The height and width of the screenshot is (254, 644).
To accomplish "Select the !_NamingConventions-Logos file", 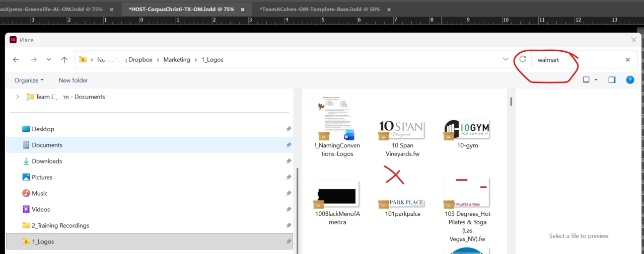I will 337,128.
